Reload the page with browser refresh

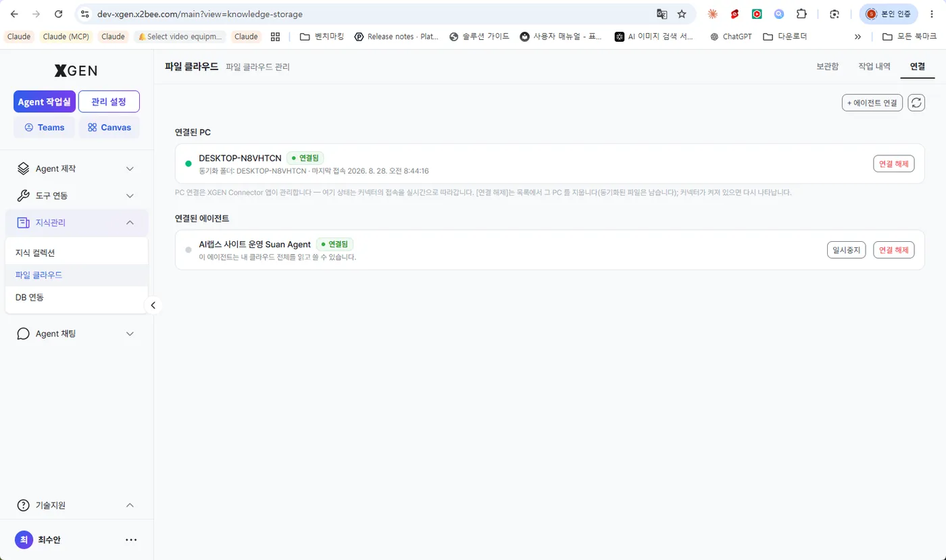tap(59, 14)
